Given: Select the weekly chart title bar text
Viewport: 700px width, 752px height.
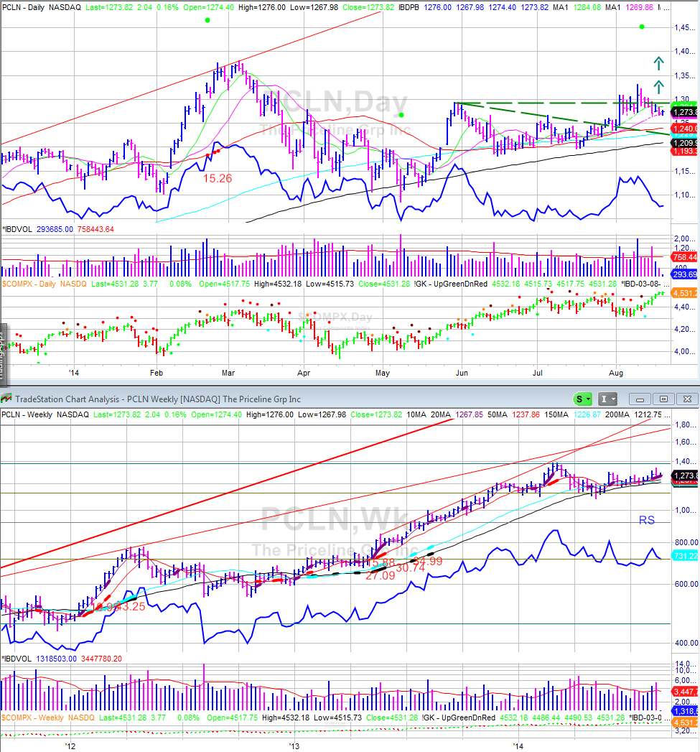Looking at the screenshot, I should pyautogui.click(x=158, y=399).
